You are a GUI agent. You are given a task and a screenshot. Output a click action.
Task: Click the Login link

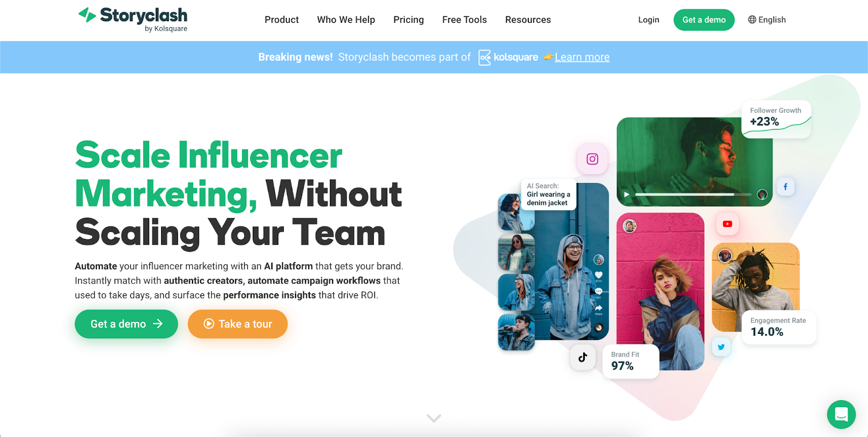[648, 20]
